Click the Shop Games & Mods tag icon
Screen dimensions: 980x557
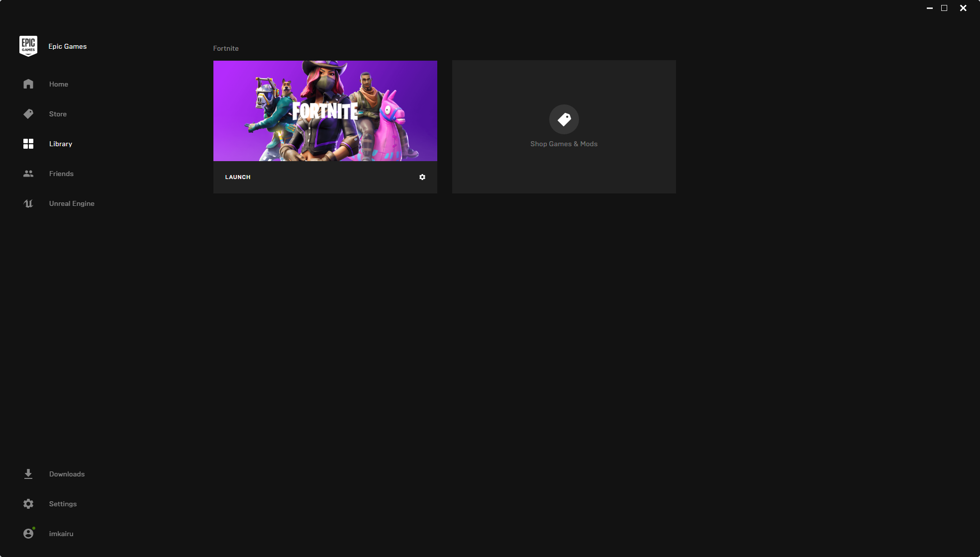[564, 120]
